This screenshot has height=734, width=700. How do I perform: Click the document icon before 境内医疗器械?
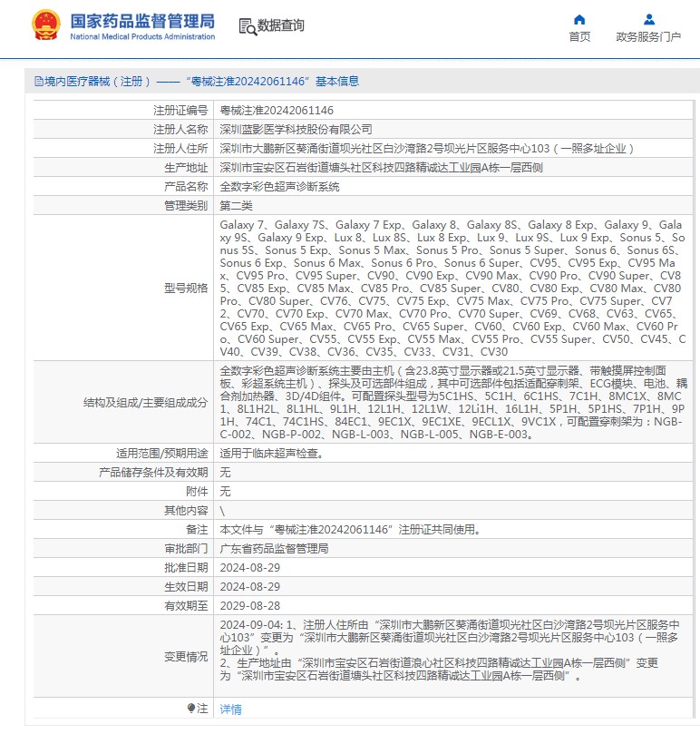point(38,82)
